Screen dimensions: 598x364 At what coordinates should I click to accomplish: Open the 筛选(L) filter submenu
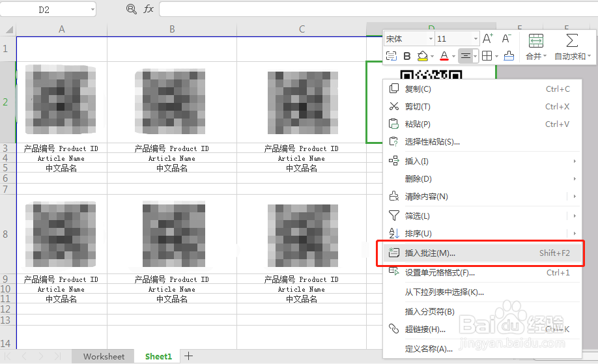pyautogui.click(x=482, y=216)
